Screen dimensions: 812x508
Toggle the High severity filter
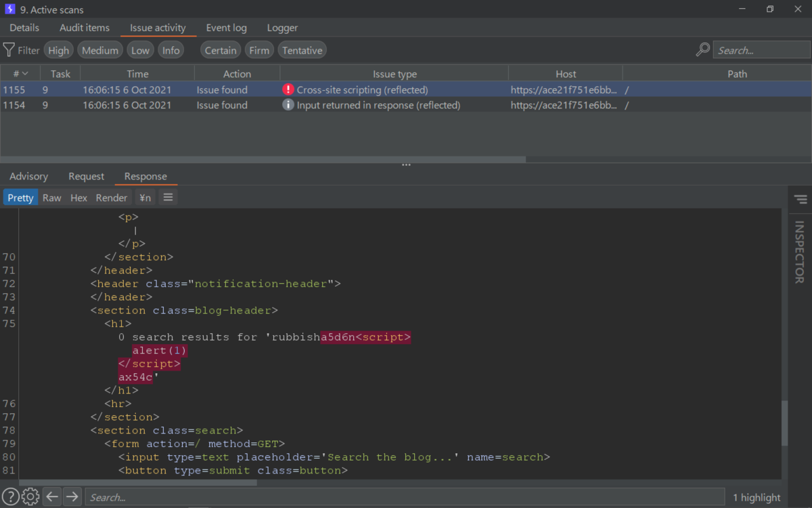[59, 50]
